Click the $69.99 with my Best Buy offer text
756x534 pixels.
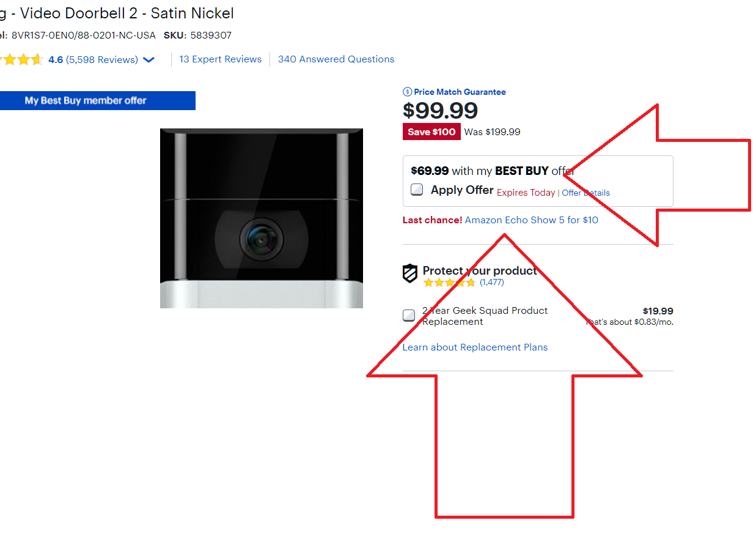(493, 171)
